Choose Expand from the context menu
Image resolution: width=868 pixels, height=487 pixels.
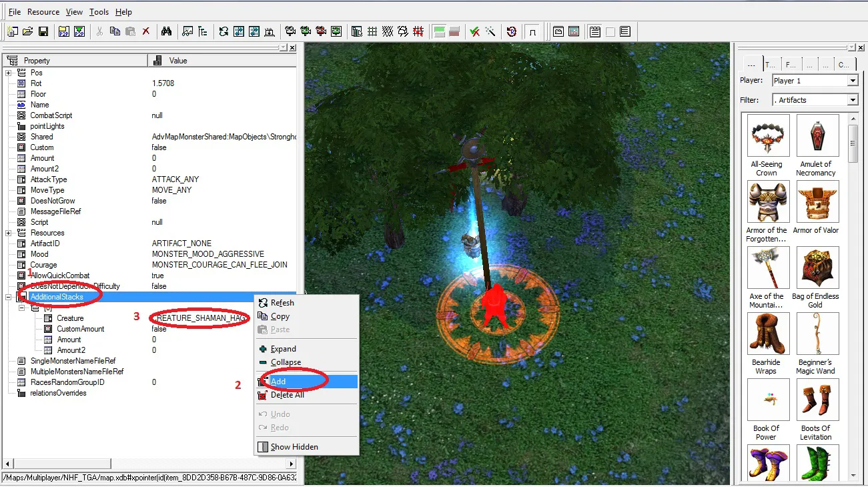click(307, 349)
